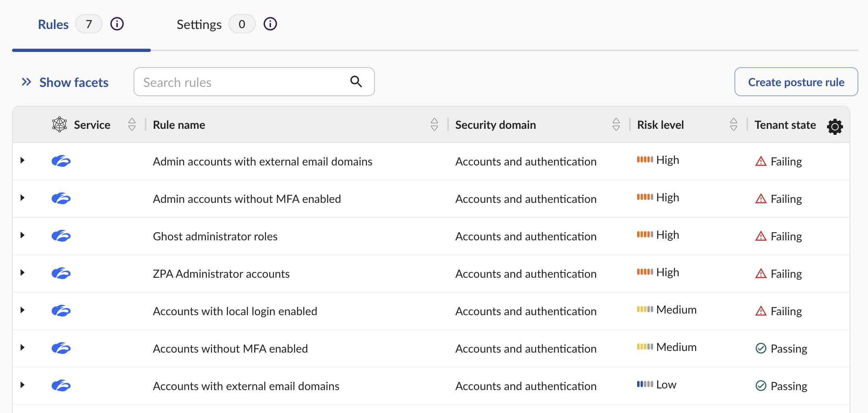Click the Failing warning icon for ZPA Administrator accounts
The width and height of the screenshot is (868, 413).
(761, 274)
